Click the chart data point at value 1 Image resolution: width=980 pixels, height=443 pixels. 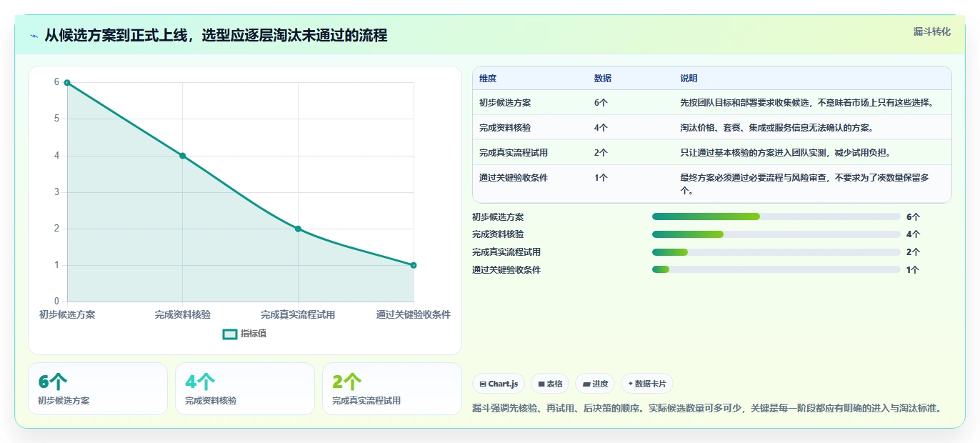414,265
